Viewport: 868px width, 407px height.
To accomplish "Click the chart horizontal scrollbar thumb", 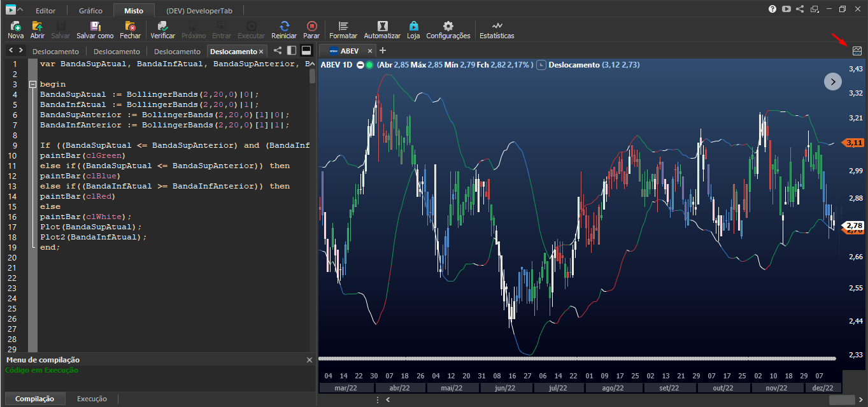I will tap(842, 399).
